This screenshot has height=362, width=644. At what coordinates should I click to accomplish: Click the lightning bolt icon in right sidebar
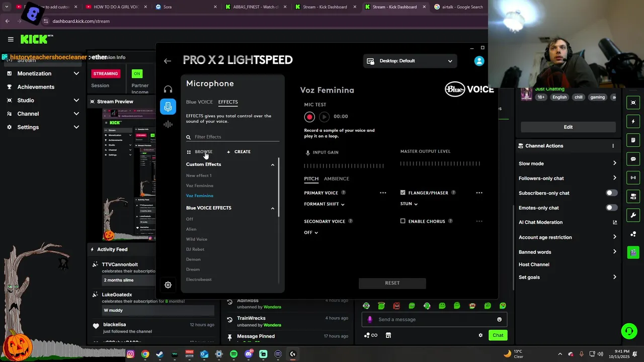(x=633, y=121)
